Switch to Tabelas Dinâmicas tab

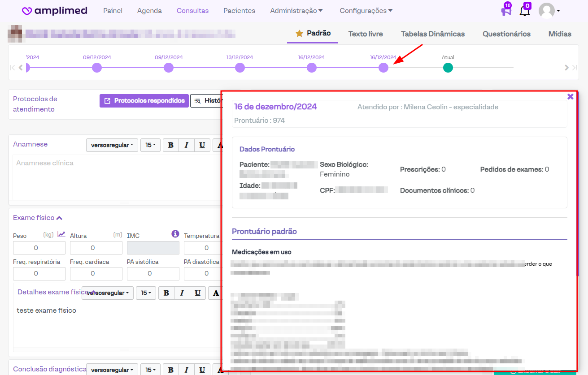pyautogui.click(x=432, y=34)
